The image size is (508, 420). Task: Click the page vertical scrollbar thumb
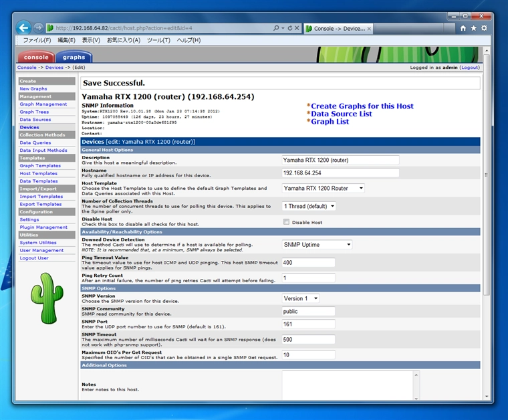tap(487, 175)
